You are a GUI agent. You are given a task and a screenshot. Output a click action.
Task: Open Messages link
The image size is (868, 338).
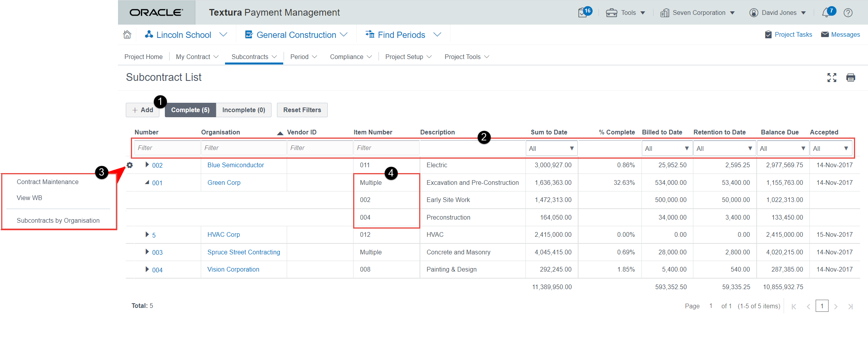(x=841, y=34)
